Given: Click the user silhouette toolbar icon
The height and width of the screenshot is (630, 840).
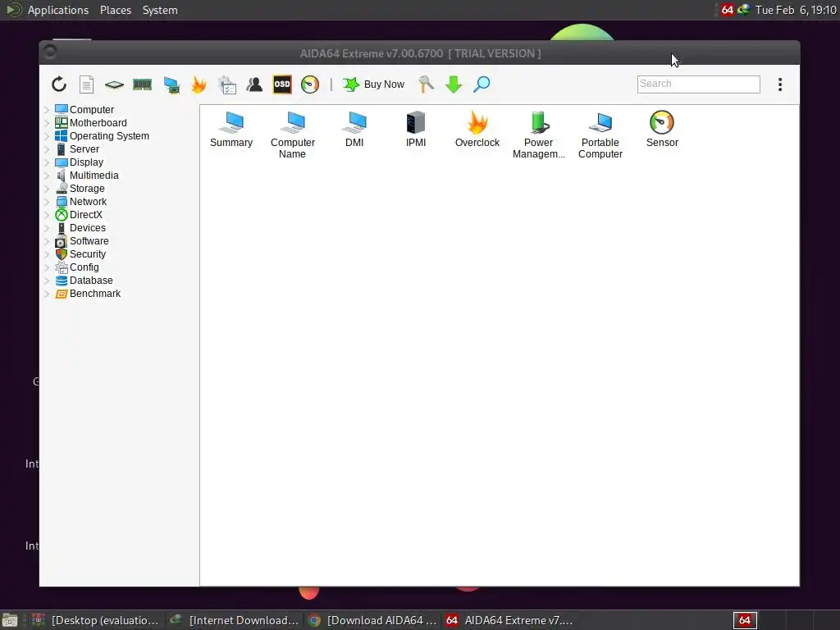Looking at the screenshot, I should point(254,84).
